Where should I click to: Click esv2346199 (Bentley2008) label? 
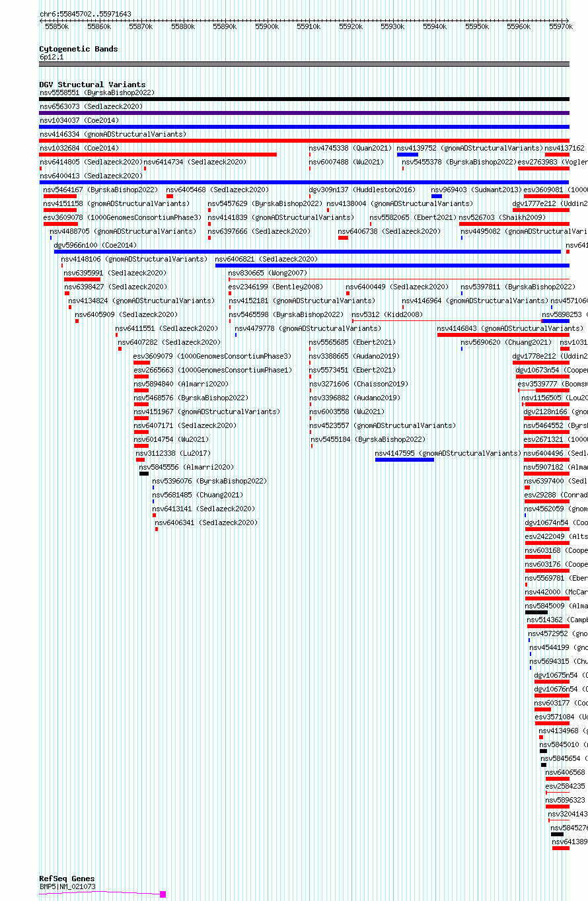pyautogui.click(x=276, y=287)
